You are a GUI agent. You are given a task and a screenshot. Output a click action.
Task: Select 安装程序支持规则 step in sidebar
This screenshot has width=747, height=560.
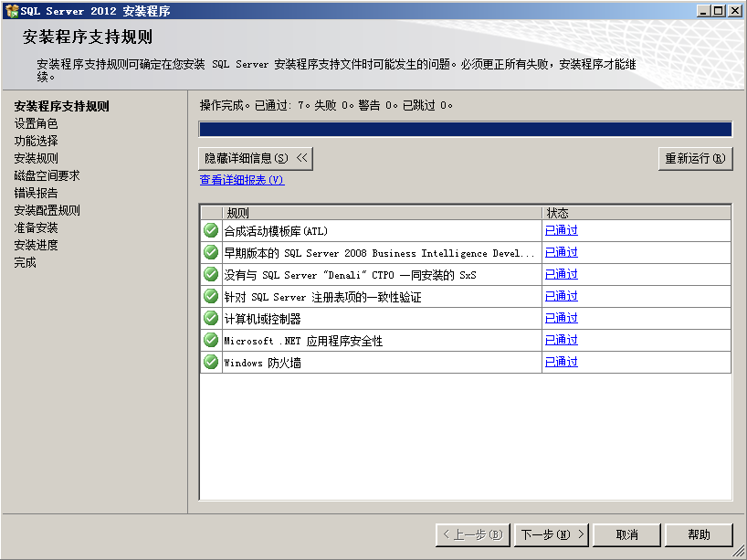click(61, 106)
